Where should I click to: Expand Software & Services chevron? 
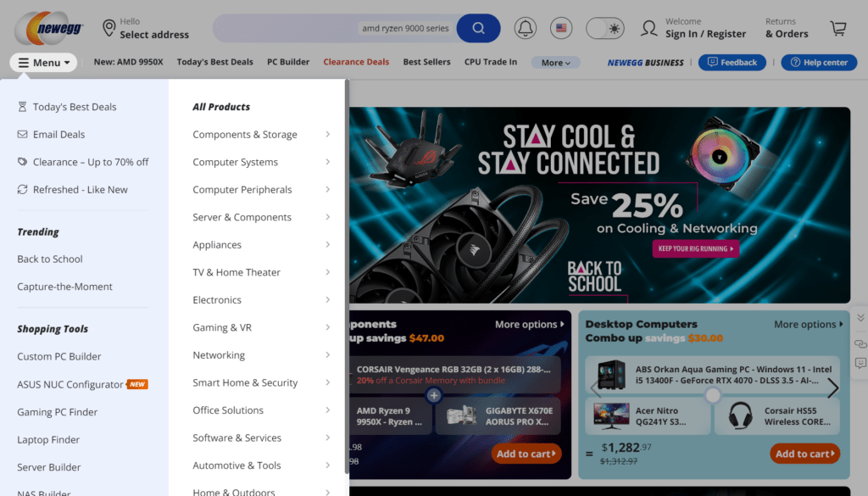(328, 437)
